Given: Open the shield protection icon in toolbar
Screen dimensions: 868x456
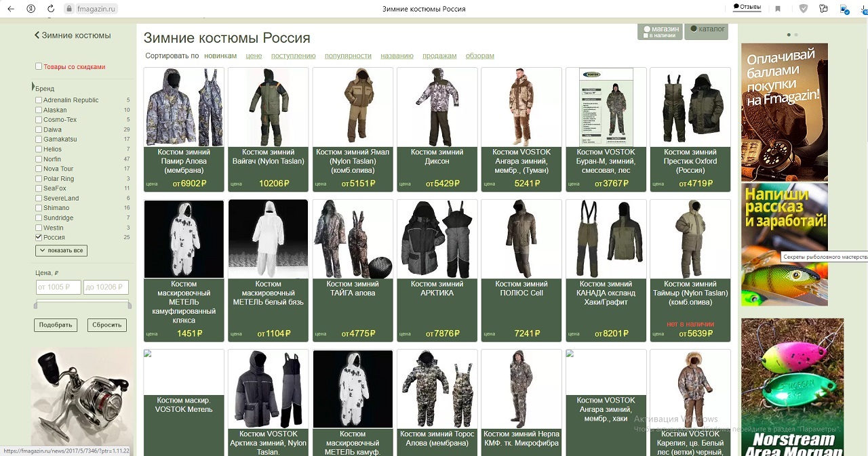Looking at the screenshot, I should point(804,9).
